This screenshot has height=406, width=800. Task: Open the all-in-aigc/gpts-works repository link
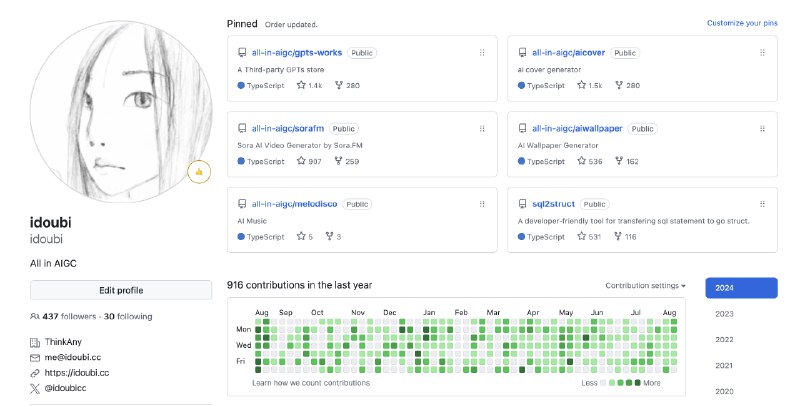pyautogui.click(x=296, y=53)
